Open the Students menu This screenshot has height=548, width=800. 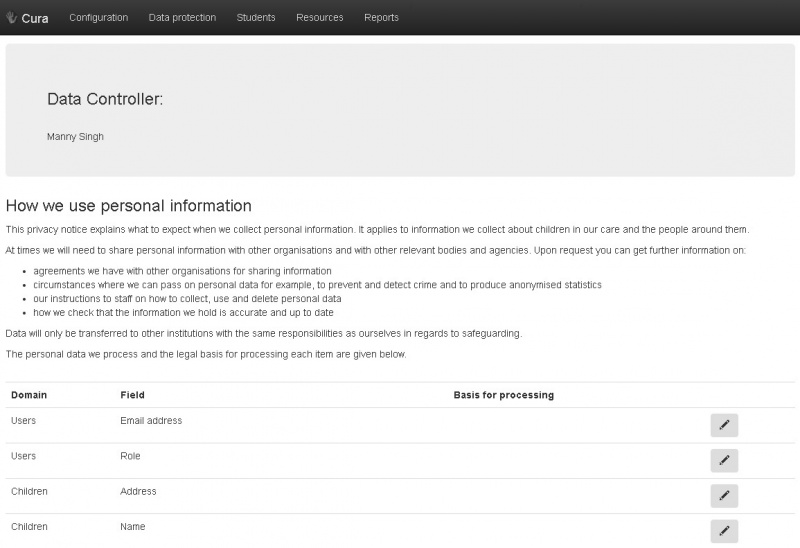coord(256,17)
